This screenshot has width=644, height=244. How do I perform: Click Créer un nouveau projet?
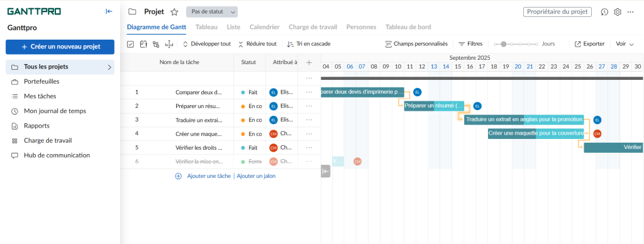(x=60, y=47)
